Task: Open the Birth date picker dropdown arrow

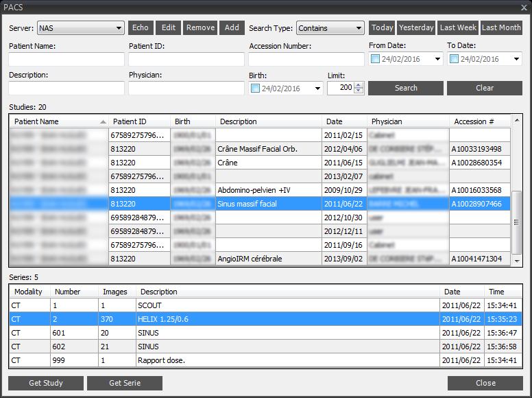Action: pos(317,89)
